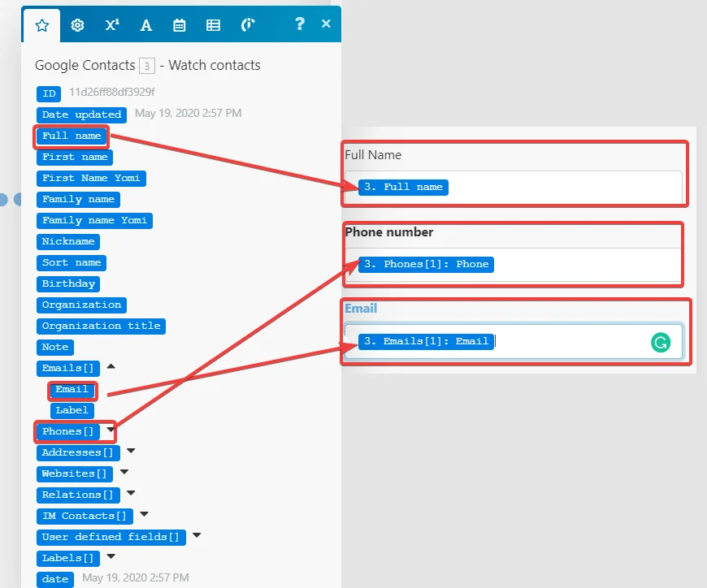Pick the Birthday variable

click(x=68, y=284)
